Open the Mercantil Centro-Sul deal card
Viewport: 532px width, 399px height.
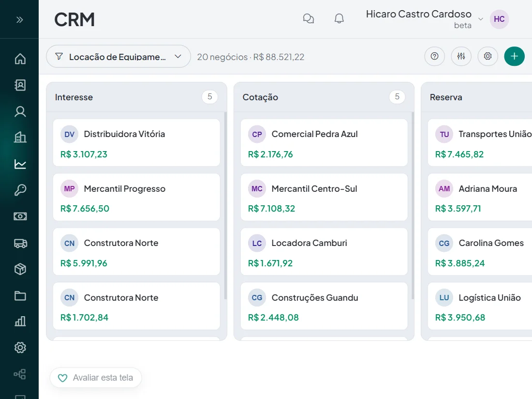pyautogui.click(x=324, y=197)
